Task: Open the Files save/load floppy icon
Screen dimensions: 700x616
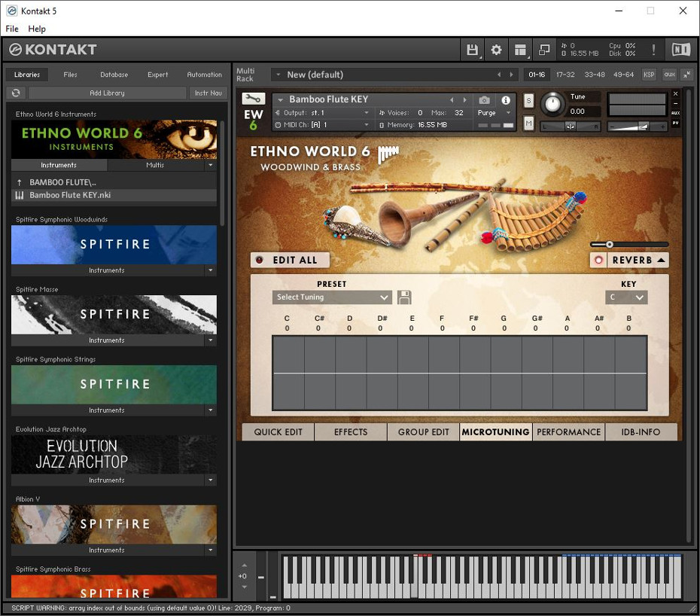Action: tap(472, 50)
